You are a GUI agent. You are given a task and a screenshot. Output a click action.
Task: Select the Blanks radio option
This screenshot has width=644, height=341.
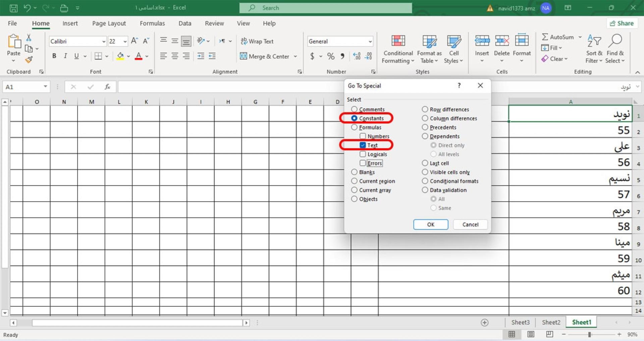[354, 172]
